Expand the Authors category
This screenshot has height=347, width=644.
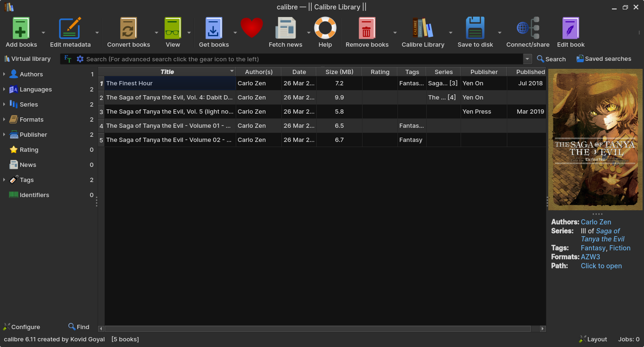click(4, 74)
